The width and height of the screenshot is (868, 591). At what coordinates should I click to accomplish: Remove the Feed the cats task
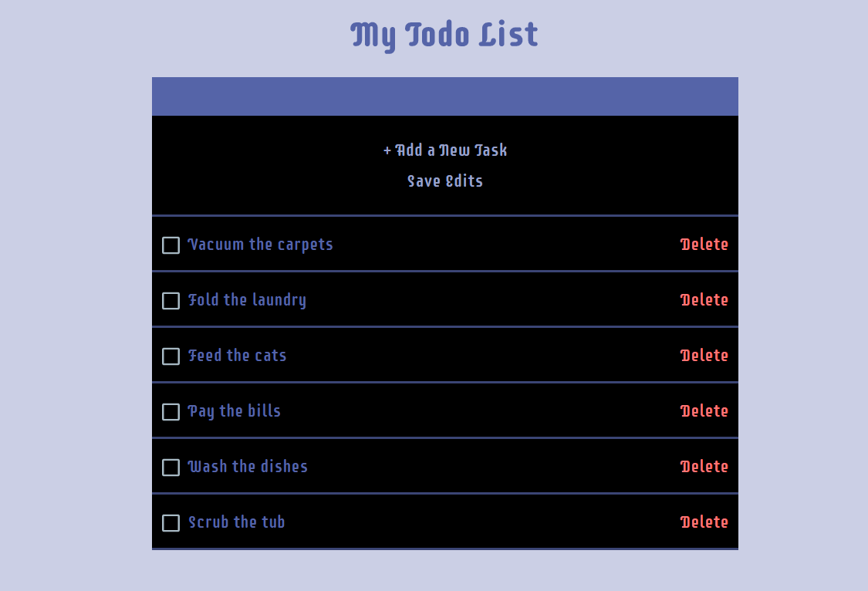pos(704,356)
